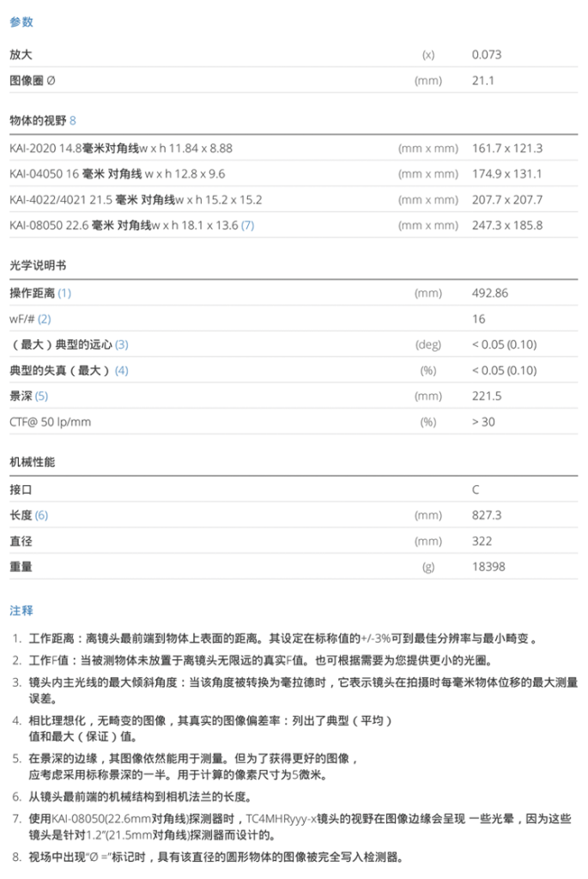588x879 pixels.
Task: Click the 174.9 x 131.1 value for KAI-04050
Action: (507, 173)
